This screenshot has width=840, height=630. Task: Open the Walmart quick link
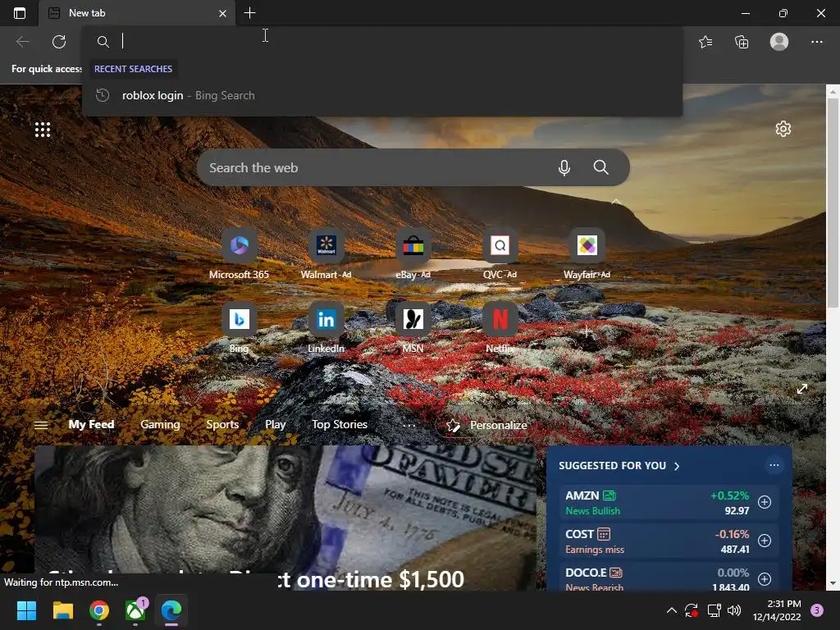click(326, 254)
